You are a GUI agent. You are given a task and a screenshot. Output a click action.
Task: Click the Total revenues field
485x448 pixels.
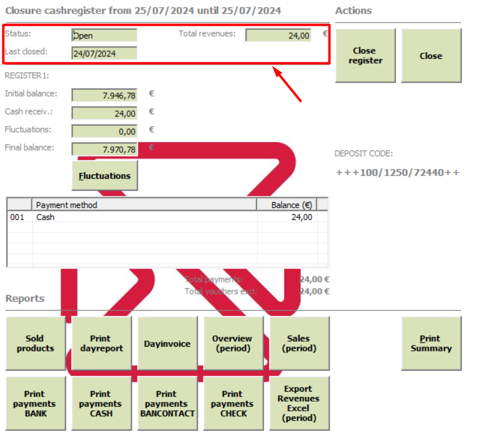(x=278, y=35)
